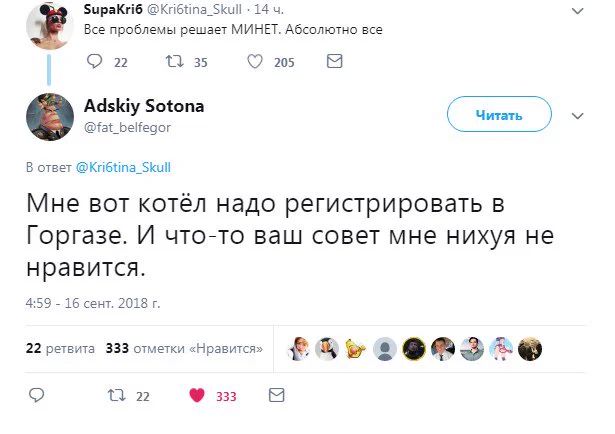Unlike the reply using the red heart

tap(197, 395)
